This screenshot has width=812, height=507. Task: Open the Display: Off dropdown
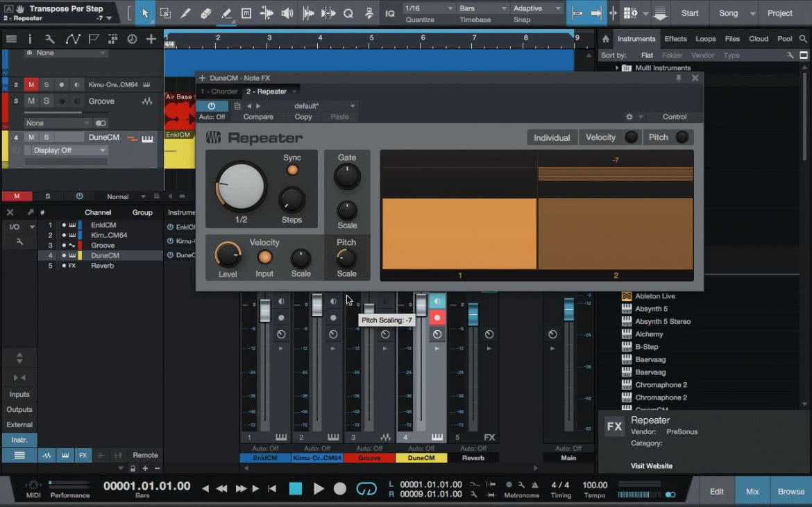coord(69,150)
